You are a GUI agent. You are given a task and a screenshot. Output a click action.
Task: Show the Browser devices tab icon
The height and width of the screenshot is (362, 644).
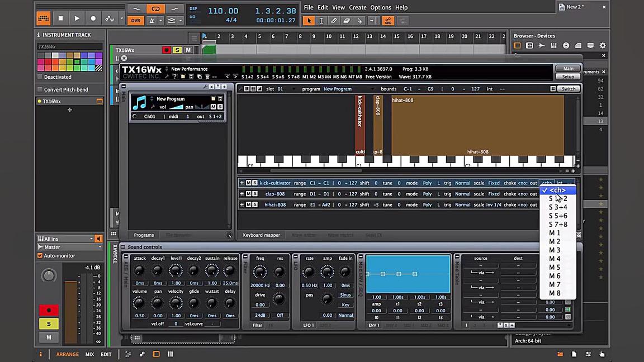tap(517, 46)
